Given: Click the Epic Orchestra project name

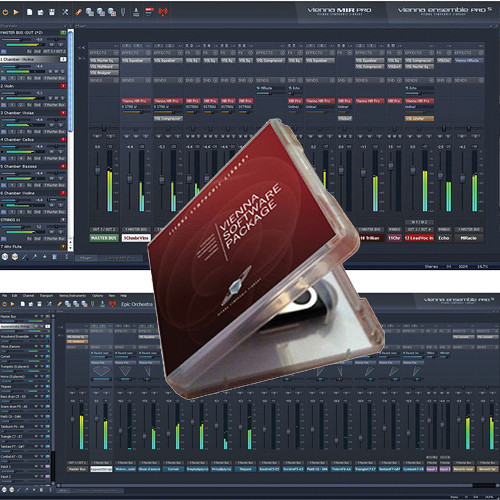Looking at the screenshot, I should point(137,304).
